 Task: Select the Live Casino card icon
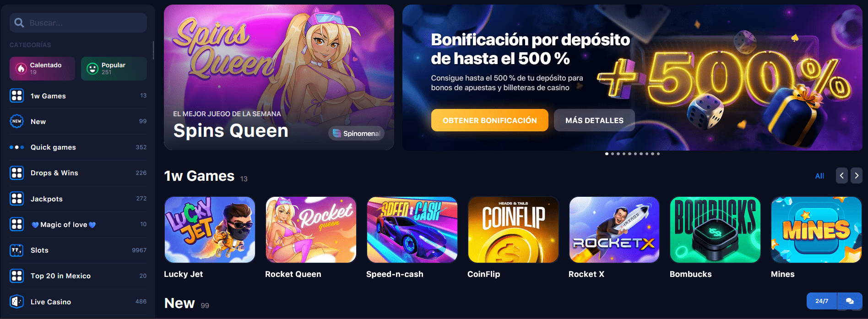pyautogui.click(x=17, y=302)
